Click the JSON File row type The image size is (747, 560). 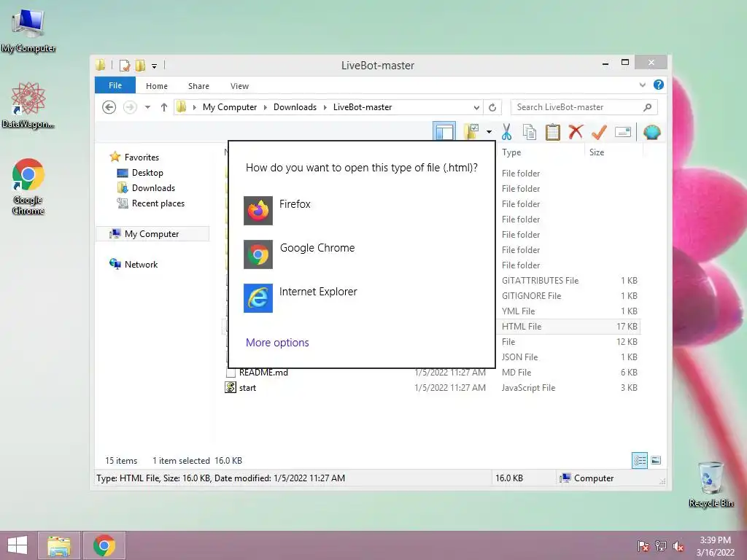coord(519,357)
